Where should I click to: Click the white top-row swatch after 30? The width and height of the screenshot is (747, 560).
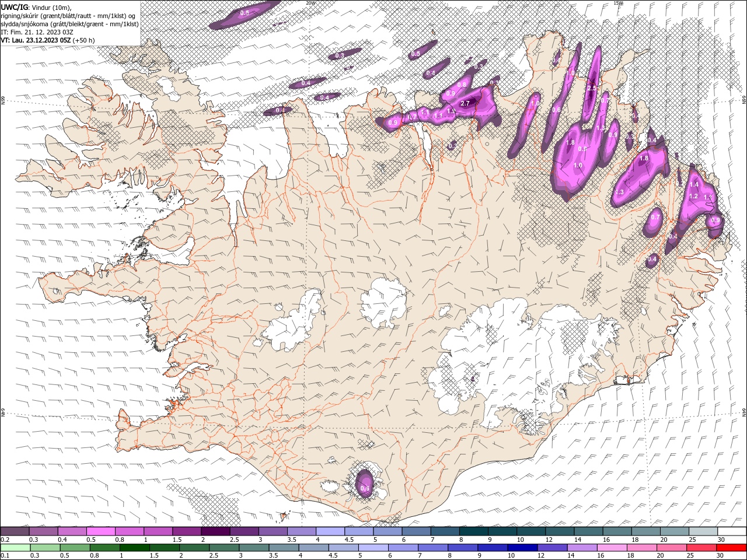732,531
